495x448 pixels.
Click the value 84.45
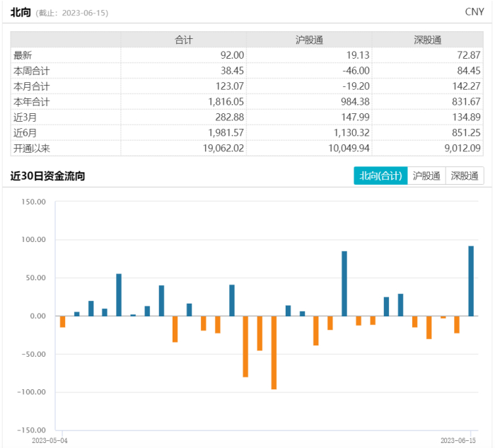(469, 71)
